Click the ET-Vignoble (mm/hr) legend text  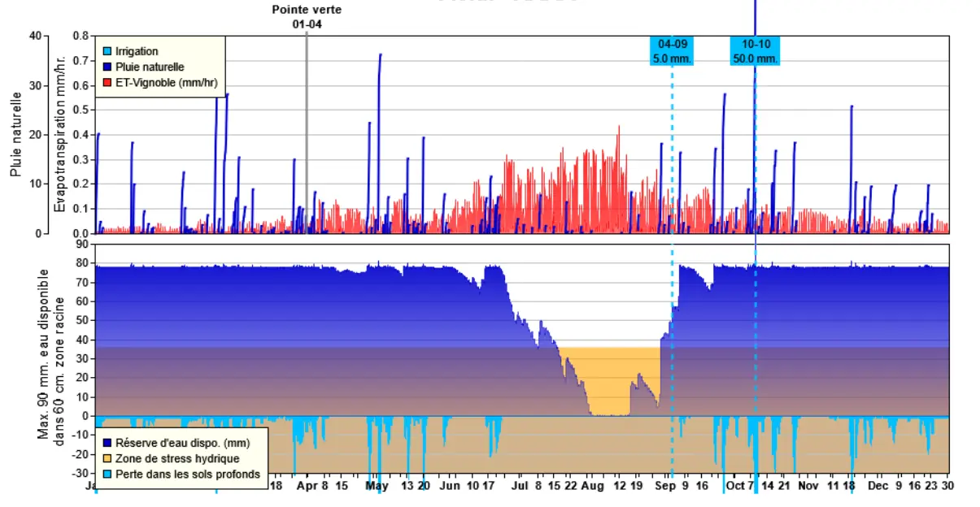(157, 82)
